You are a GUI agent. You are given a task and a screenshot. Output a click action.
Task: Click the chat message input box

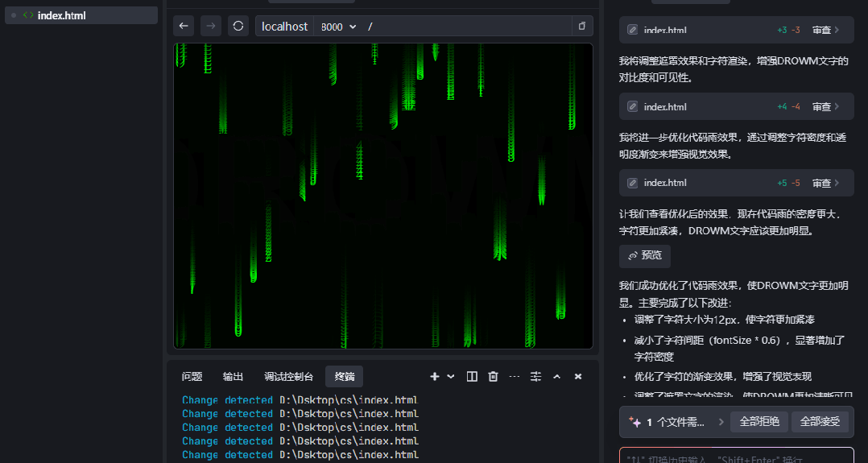tap(736, 455)
